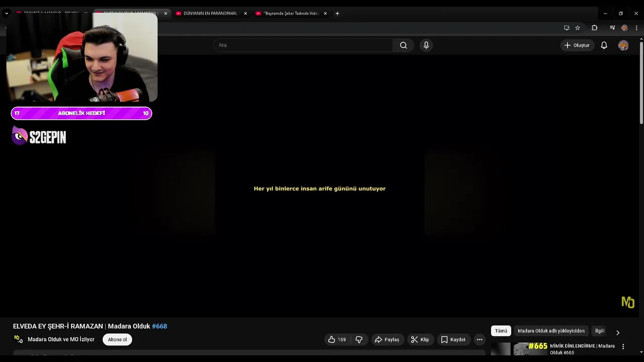Click the Abone ol subscribe button
644x362 pixels.
tap(117, 339)
